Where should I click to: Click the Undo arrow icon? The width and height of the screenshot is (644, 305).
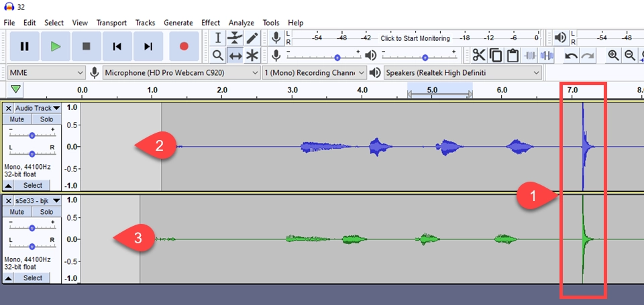coord(571,55)
